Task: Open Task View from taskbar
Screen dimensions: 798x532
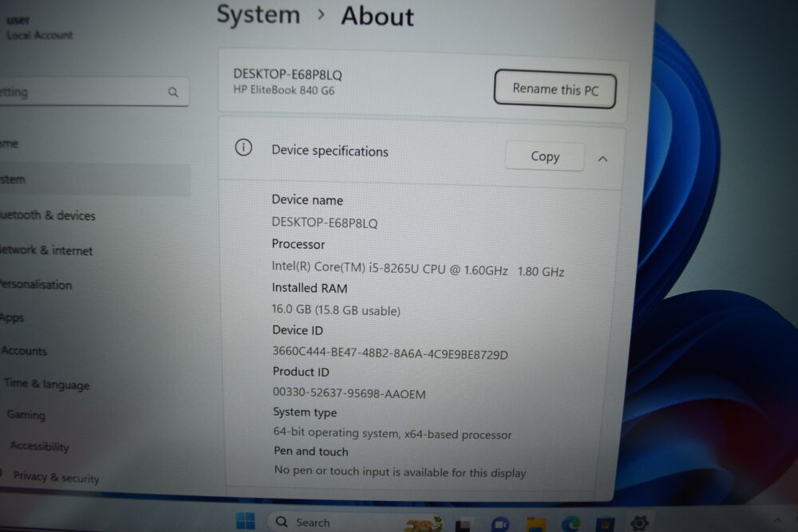Action: (x=463, y=524)
